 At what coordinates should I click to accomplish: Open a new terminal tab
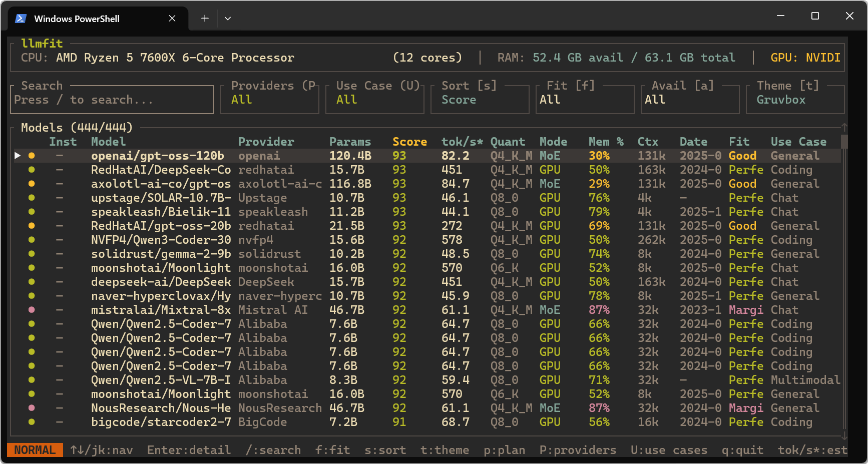click(x=205, y=19)
